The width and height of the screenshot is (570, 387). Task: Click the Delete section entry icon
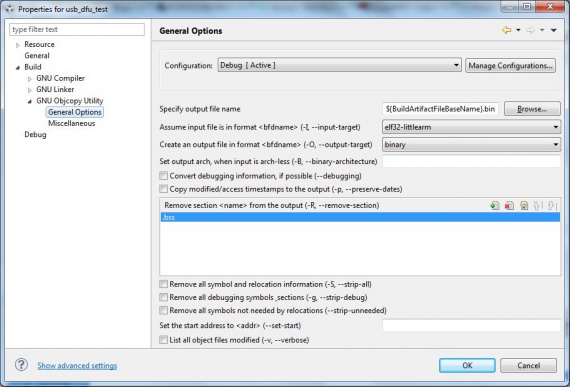(509, 206)
